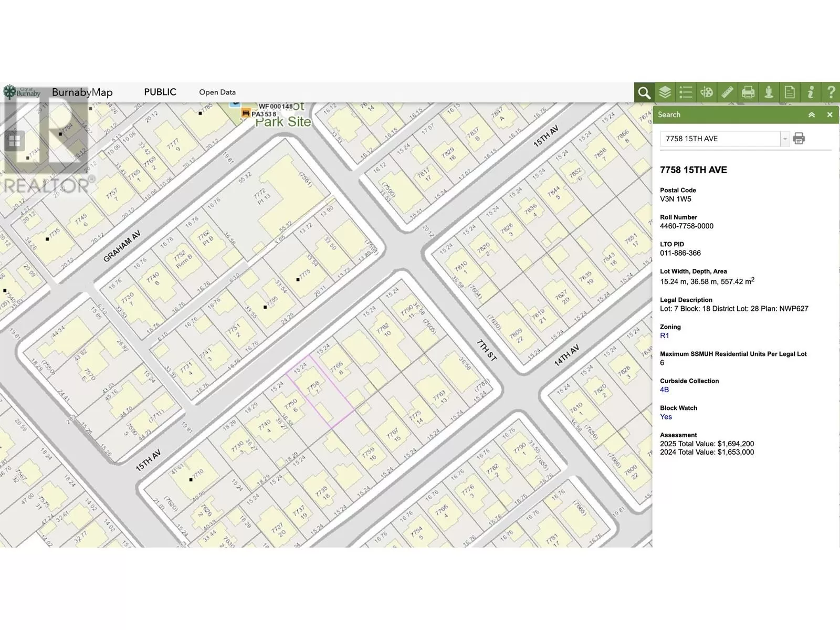Close the Search panel
The width and height of the screenshot is (840, 630).
tap(829, 115)
